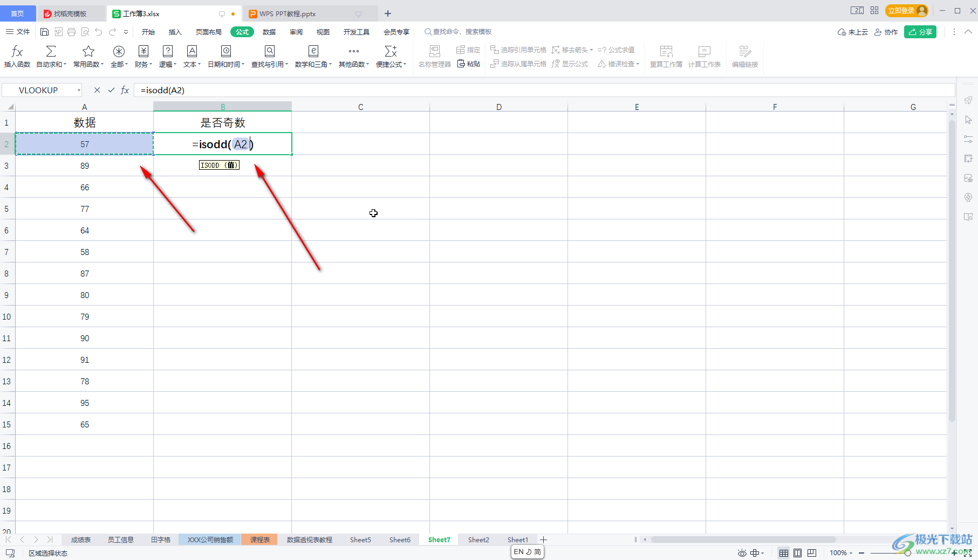Switch to Page Layout view icon in status bar

pyautogui.click(x=798, y=553)
